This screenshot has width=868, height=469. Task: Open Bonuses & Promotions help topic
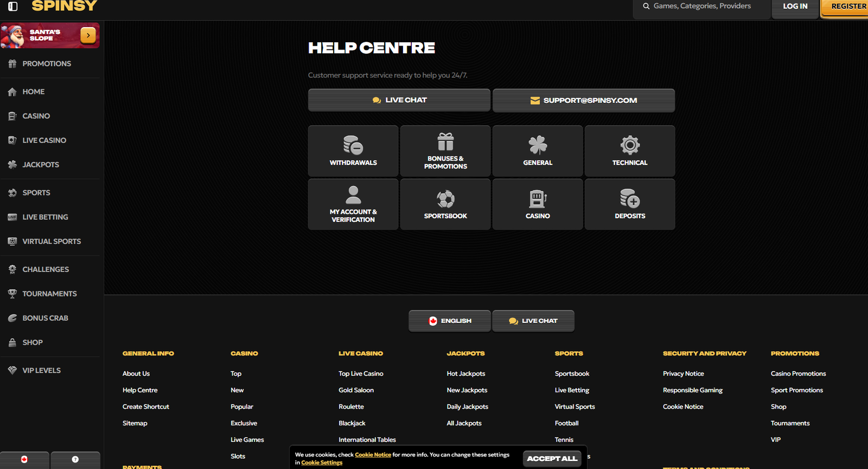pyautogui.click(x=445, y=151)
